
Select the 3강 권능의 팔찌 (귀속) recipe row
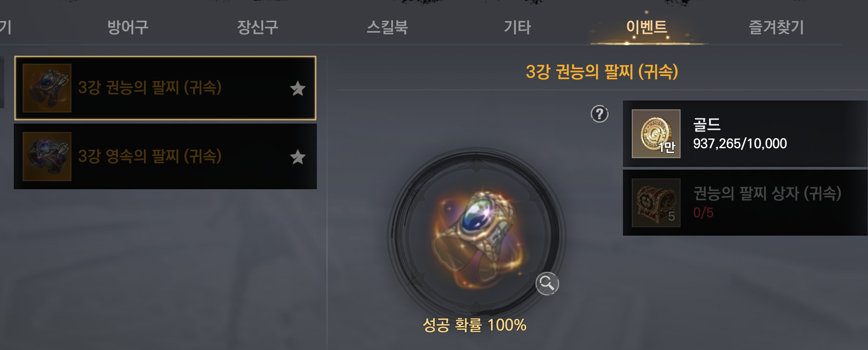point(165,88)
